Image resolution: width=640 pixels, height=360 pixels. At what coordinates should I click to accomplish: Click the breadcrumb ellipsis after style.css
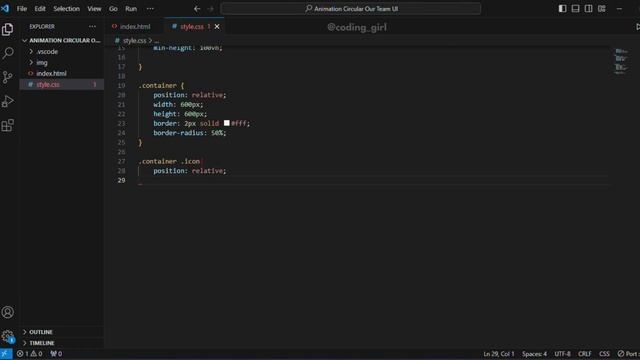click(157, 40)
